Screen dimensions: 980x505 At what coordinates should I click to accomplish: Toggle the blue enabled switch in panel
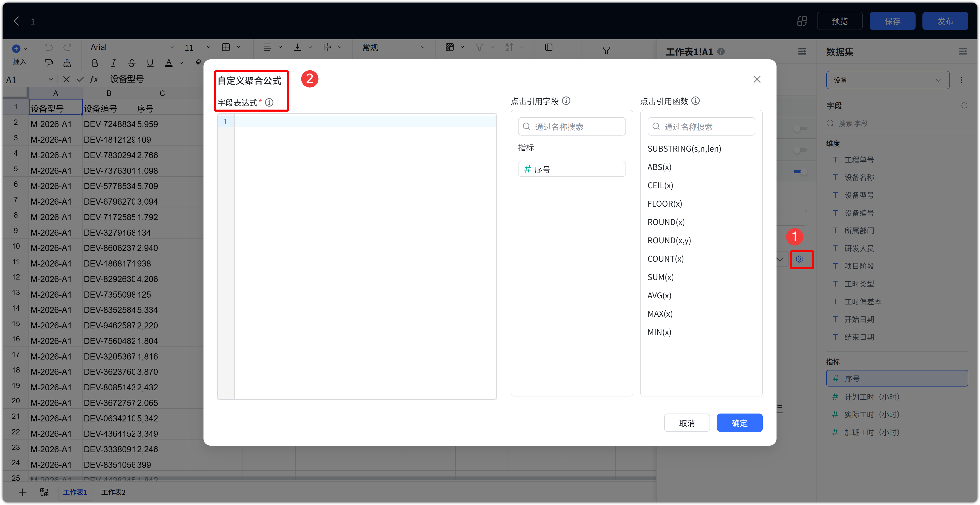800,172
